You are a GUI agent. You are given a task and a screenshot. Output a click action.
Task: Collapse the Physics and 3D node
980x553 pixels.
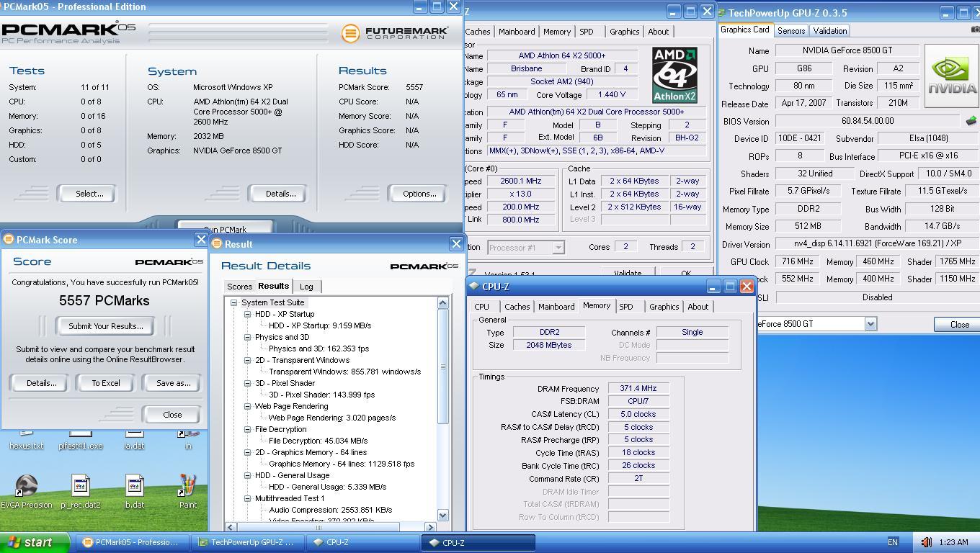(x=247, y=337)
